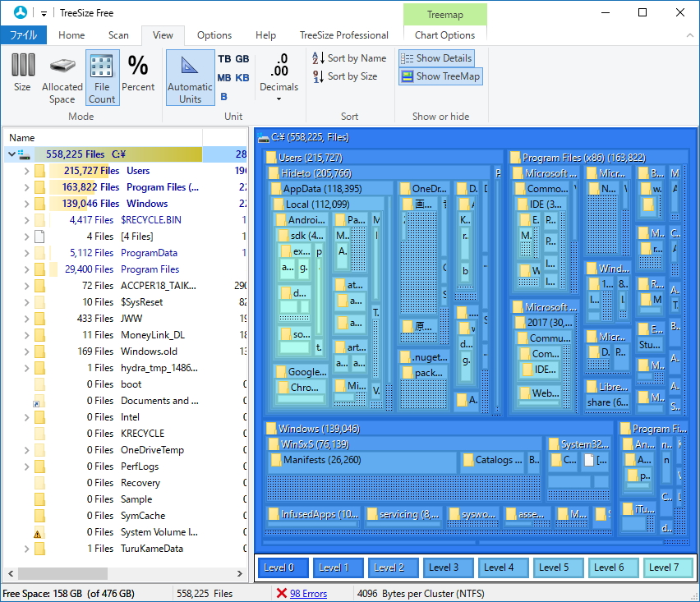Click the AppData folder icon in treemap
Image resolution: width=700 pixels, height=602 pixels.
point(276,189)
